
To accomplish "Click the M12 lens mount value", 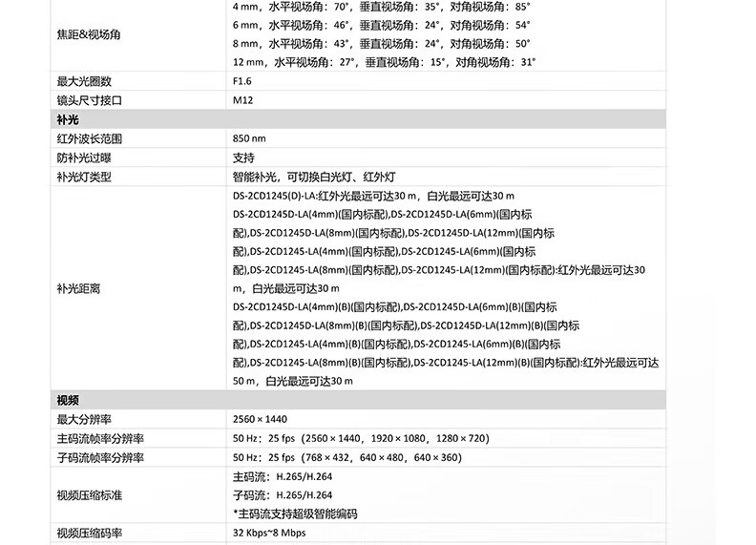I will click(x=243, y=100).
